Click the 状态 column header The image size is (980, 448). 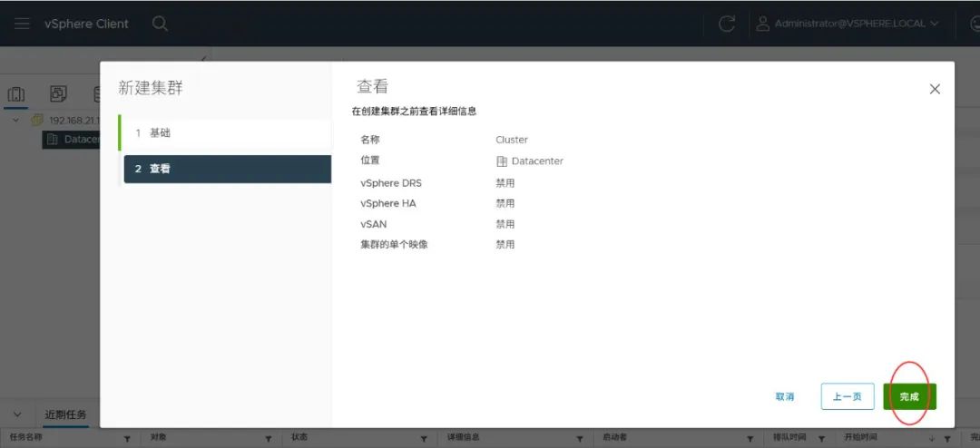click(299, 438)
